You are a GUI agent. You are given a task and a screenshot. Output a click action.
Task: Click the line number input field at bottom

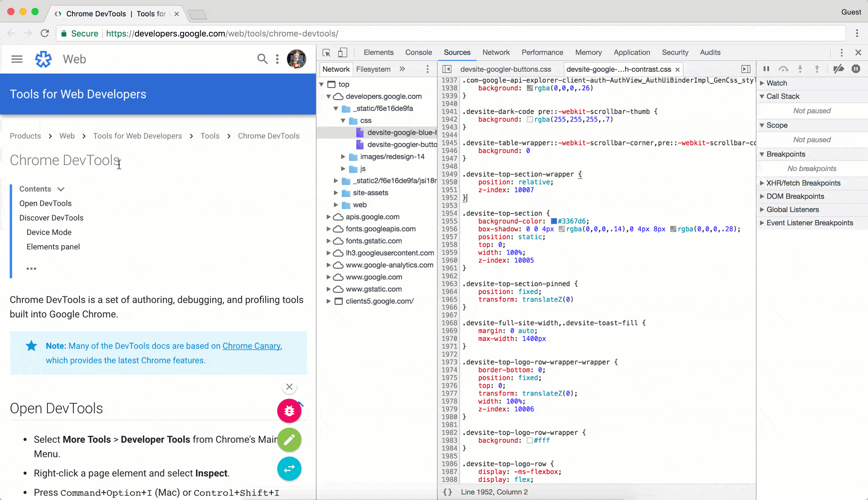coord(494,491)
